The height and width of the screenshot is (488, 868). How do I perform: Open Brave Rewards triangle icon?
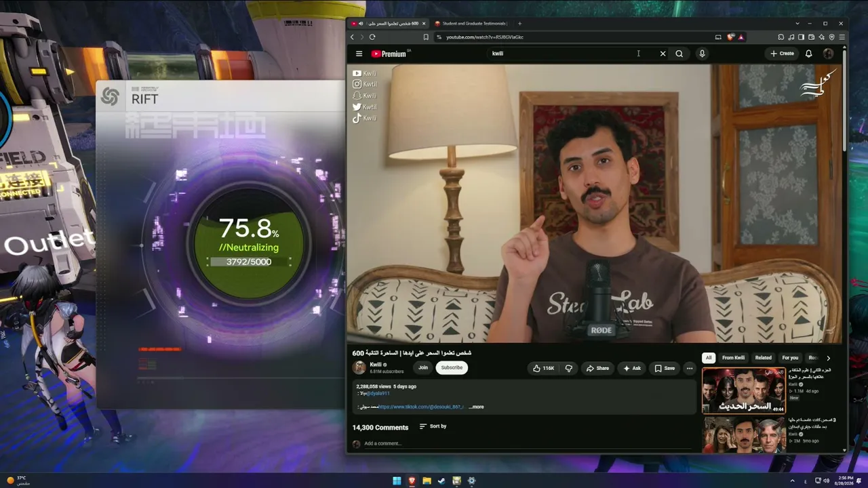741,37
